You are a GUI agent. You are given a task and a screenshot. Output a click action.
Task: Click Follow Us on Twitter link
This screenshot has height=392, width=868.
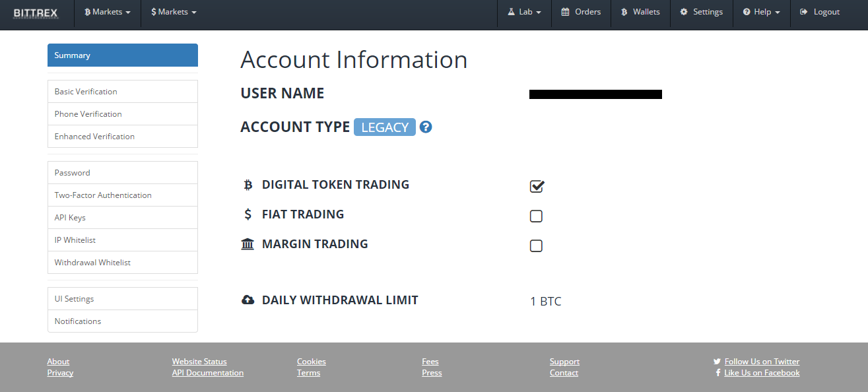[x=762, y=362]
